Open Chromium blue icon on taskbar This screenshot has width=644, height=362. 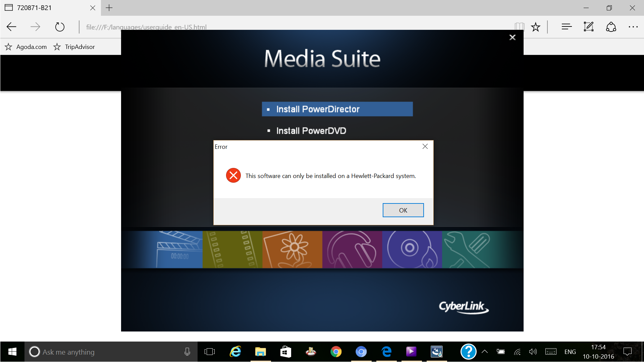tap(361, 352)
